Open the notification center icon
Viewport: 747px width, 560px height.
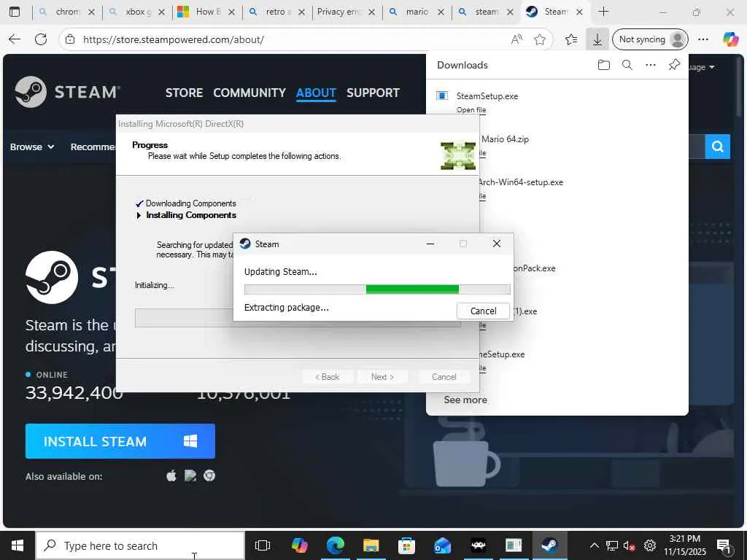tap(724, 545)
